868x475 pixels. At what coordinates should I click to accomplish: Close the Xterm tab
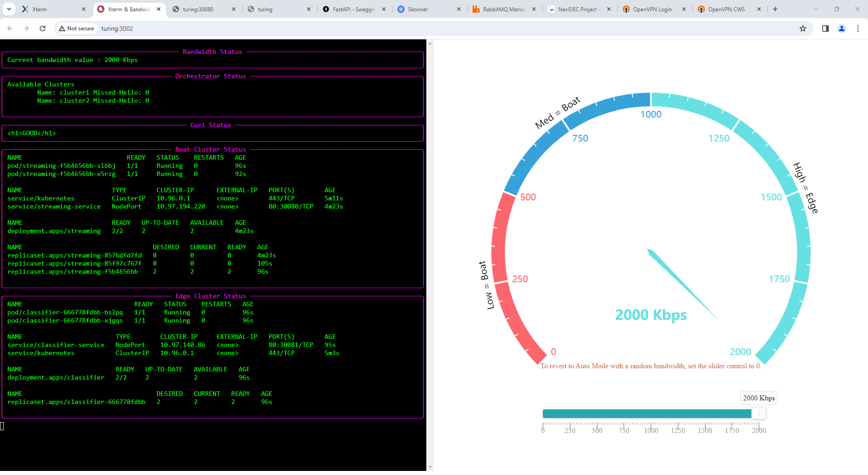[x=84, y=9]
